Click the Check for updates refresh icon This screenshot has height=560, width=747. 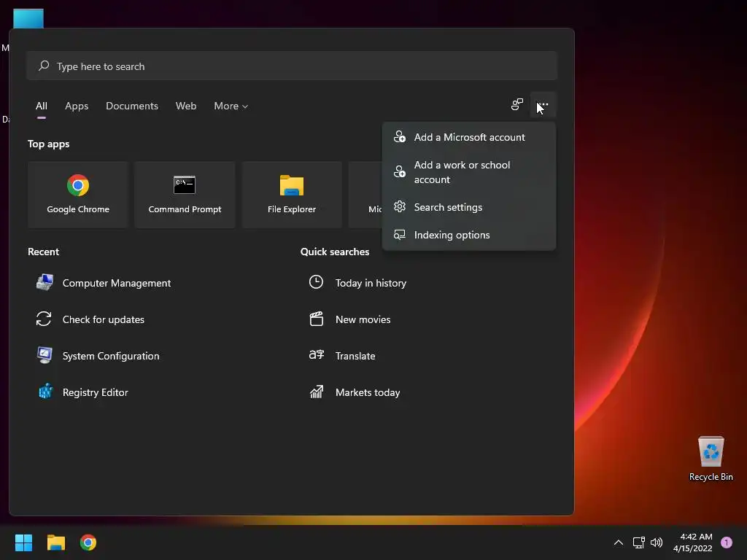[x=44, y=319]
